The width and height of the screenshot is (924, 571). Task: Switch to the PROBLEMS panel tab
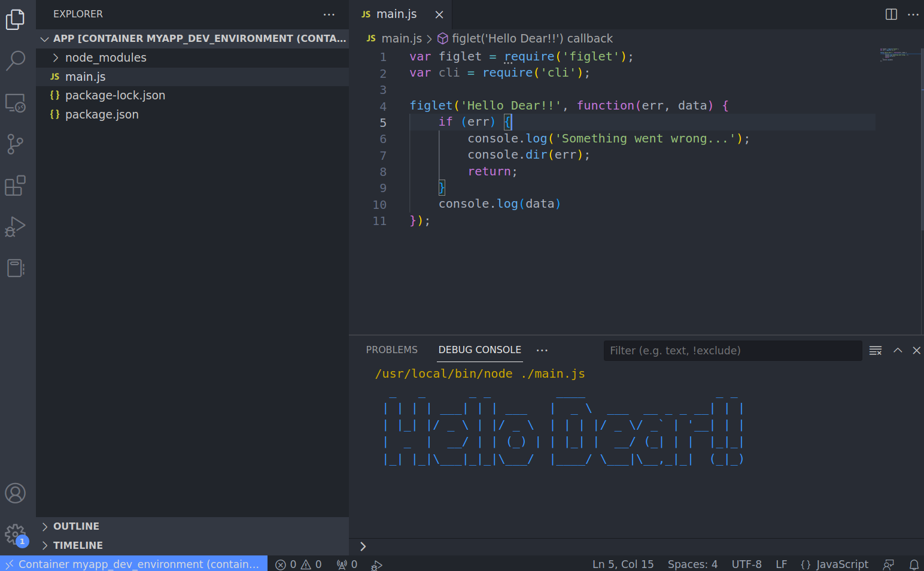click(x=392, y=350)
